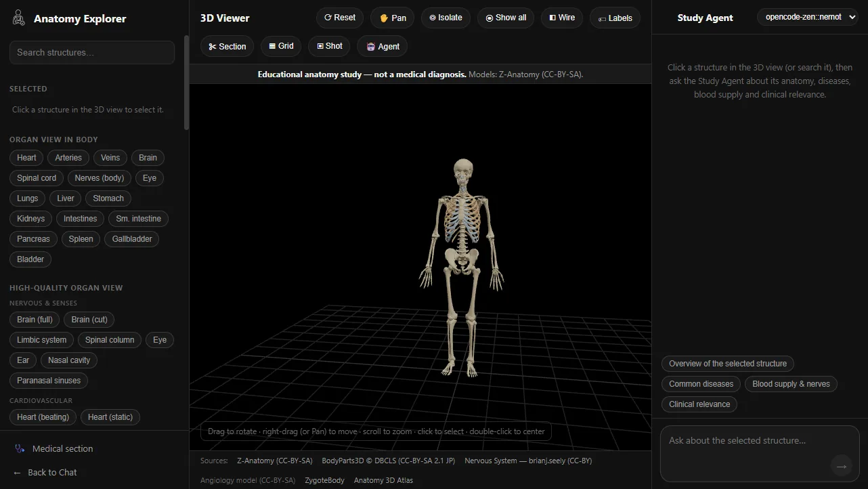Choose the Blood supply & nerves prompt

(x=791, y=384)
